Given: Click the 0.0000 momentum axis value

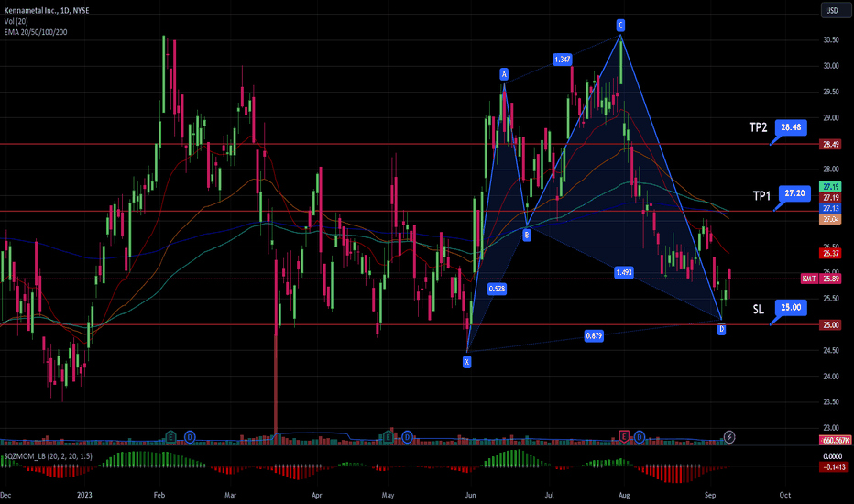Looking at the screenshot, I should pos(832,456).
